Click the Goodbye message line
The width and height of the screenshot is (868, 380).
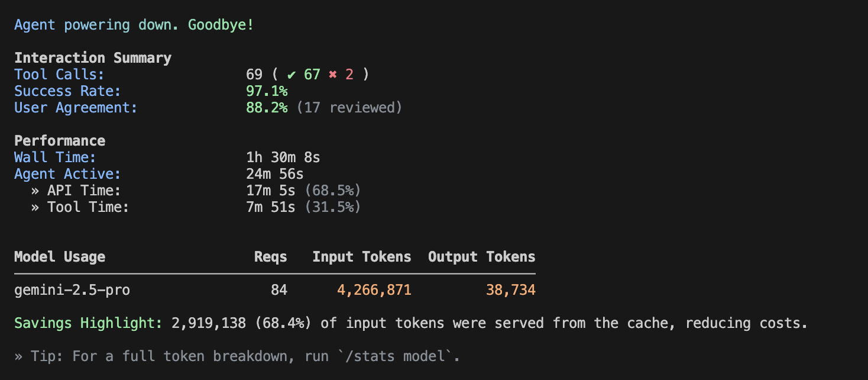[x=134, y=25]
